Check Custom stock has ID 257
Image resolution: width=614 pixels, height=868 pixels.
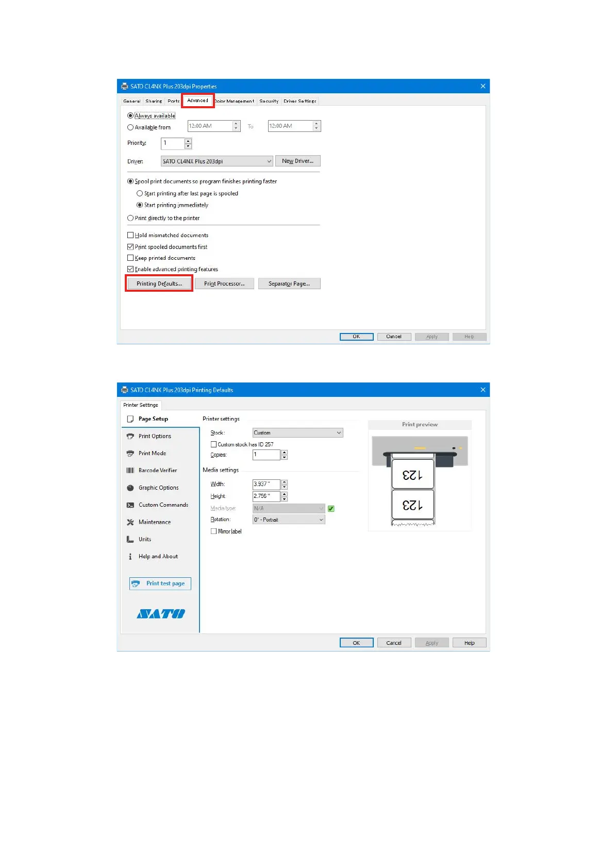point(213,444)
